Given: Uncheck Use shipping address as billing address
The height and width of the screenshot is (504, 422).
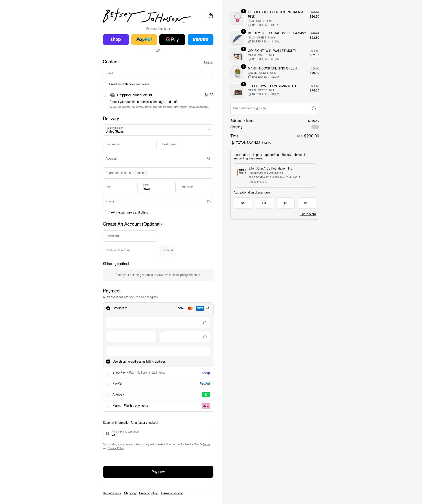Looking at the screenshot, I should click(x=108, y=362).
